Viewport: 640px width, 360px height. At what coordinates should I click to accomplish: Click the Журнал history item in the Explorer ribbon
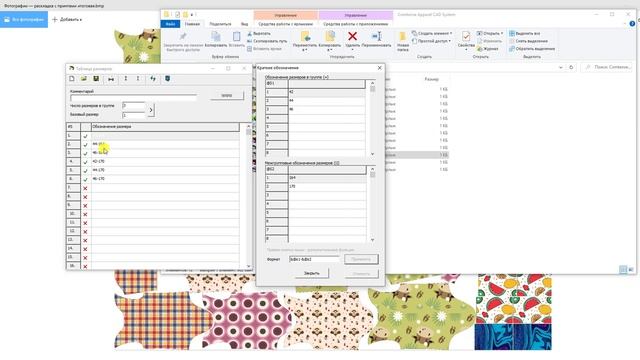[488, 49]
